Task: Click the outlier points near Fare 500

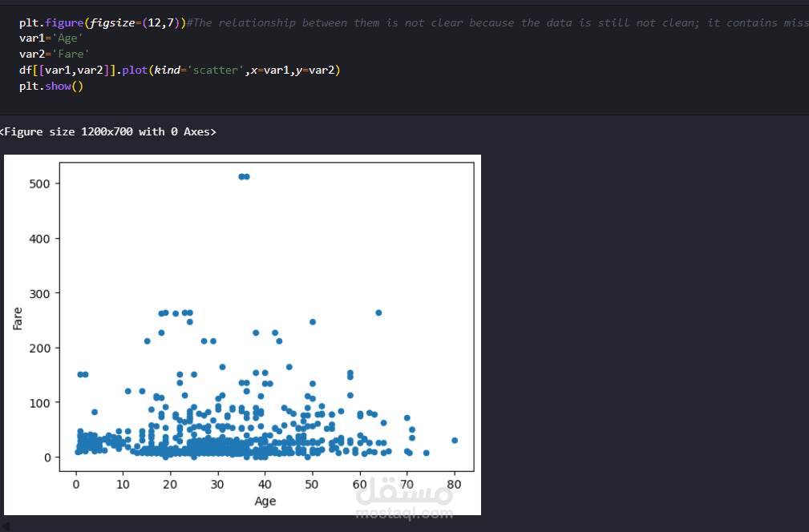Action: (x=245, y=176)
